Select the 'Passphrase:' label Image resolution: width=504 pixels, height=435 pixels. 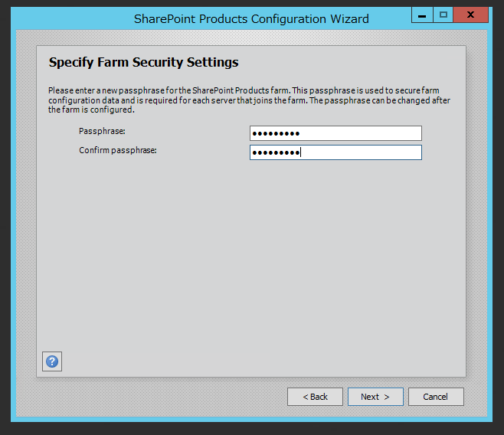(x=102, y=131)
